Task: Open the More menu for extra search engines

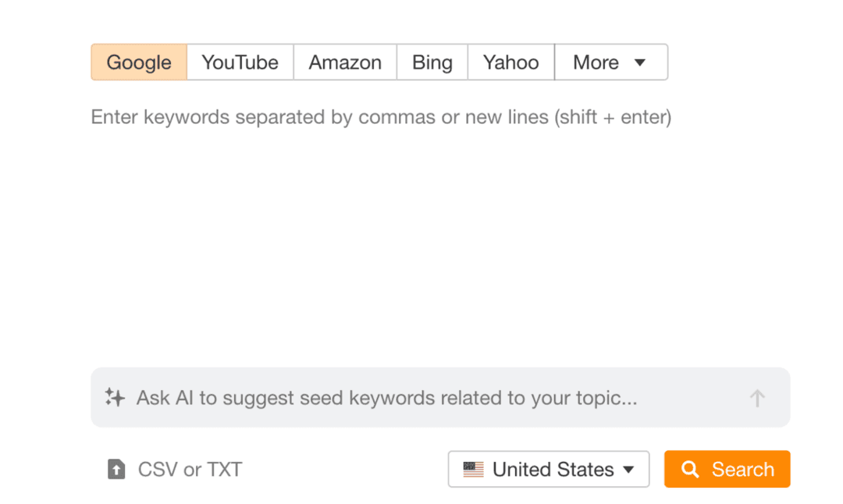Action: 610,62
